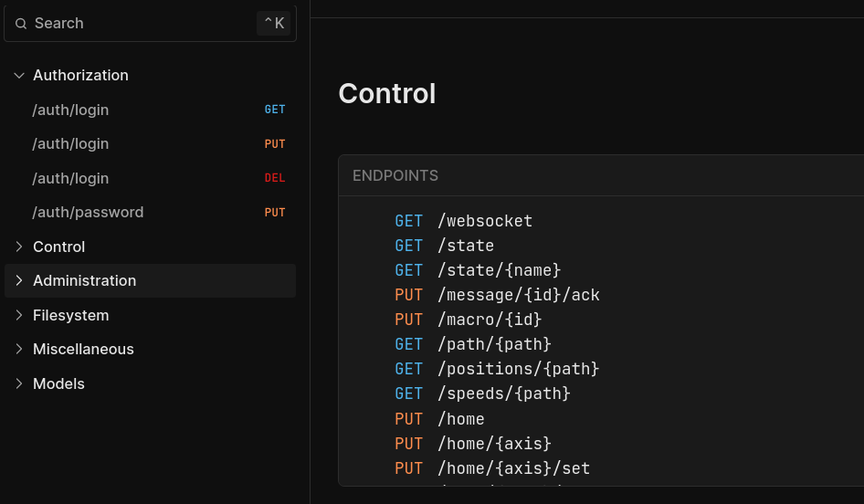Open PUT /auth/password in sidebar
This screenshot has width=864, height=504.
pyautogui.click(x=150, y=212)
